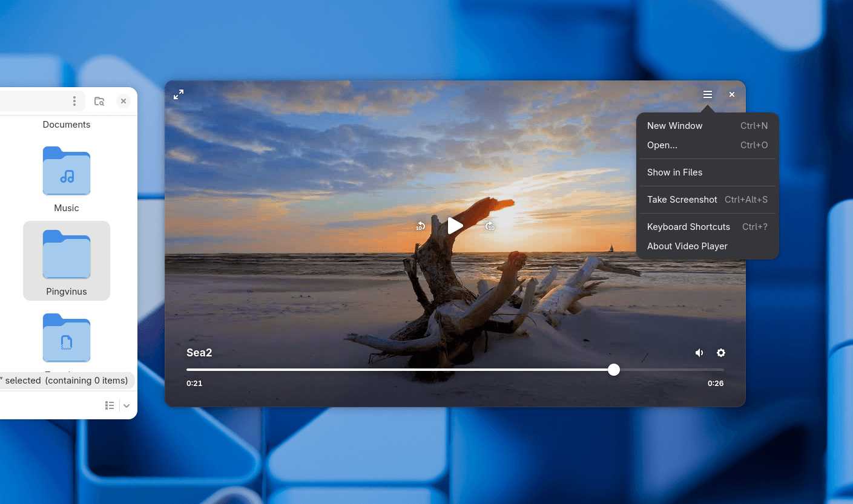Select the Music folder
This screenshot has width=853, height=504.
[67, 180]
